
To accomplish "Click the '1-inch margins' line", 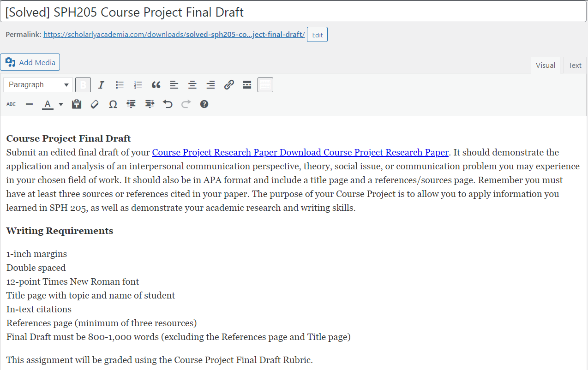I will pyautogui.click(x=36, y=254).
